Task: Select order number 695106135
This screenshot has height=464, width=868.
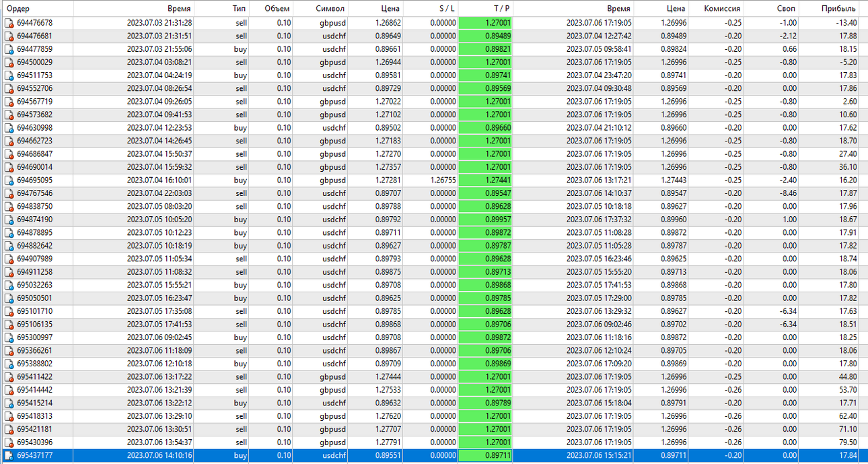Action: 35,325
